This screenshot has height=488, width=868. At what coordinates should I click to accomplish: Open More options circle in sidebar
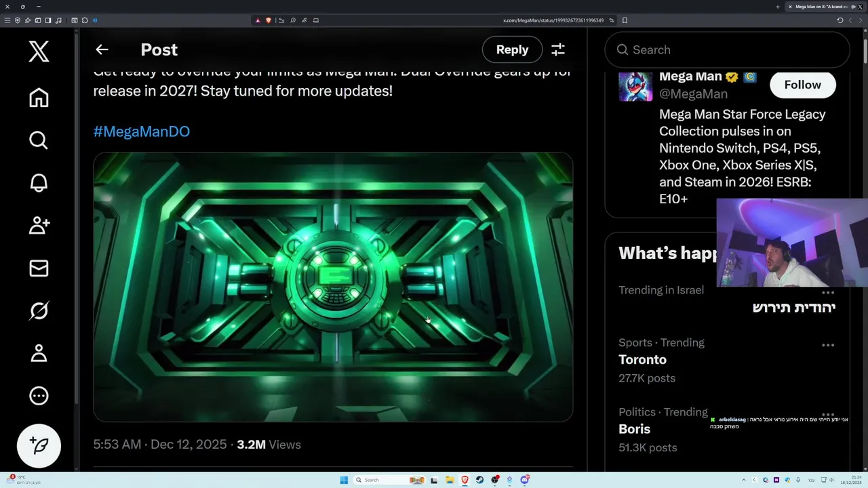pyautogui.click(x=39, y=396)
